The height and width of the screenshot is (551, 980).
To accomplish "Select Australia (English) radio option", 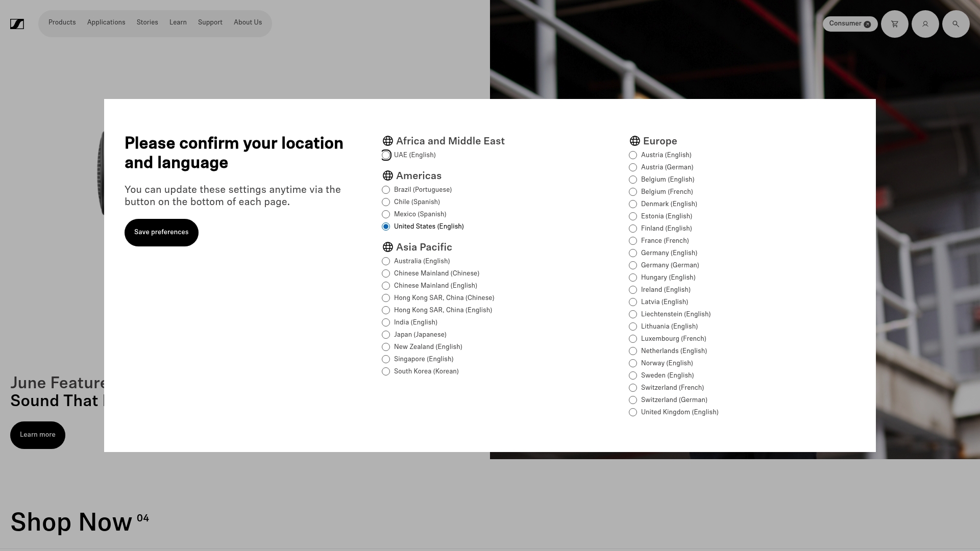I will pos(386,261).
